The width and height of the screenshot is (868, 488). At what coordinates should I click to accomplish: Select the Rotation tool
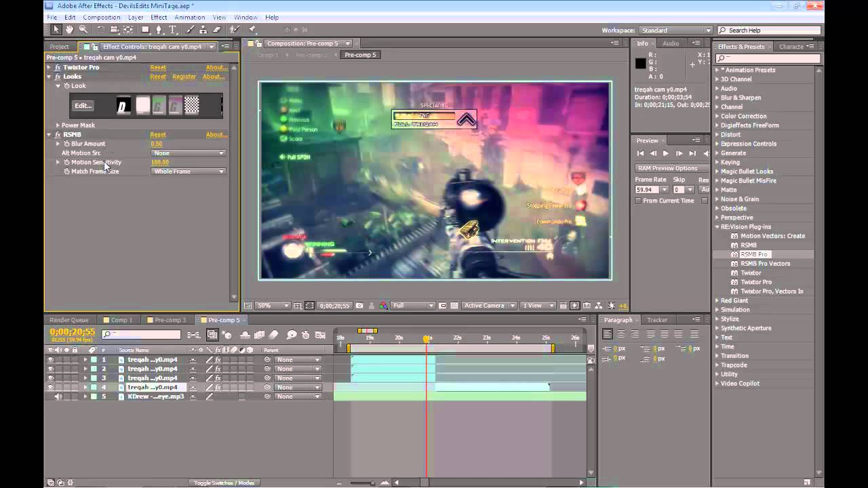coord(100,30)
